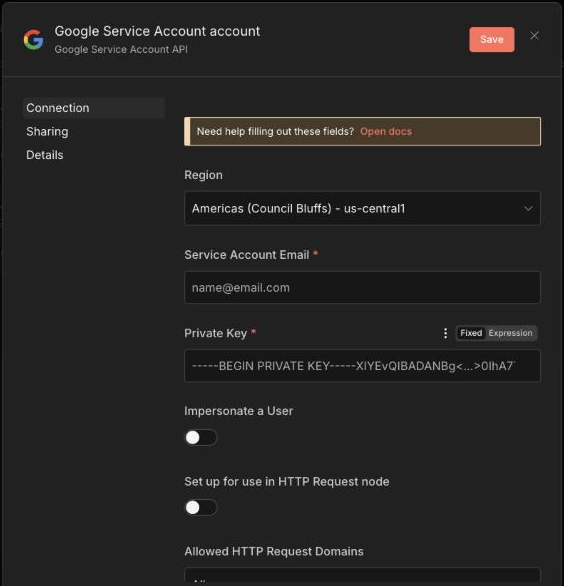Image resolution: width=564 pixels, height=586 pixels.
Task: Open docs link in help banner
Action: coord(386,132)
